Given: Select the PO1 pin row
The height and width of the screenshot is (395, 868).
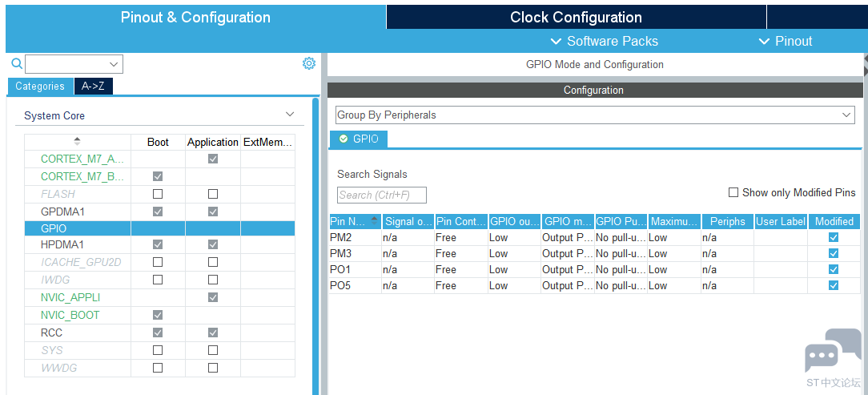Looking at the screenshot, I should pyautogui.click(x=595, y=270).
